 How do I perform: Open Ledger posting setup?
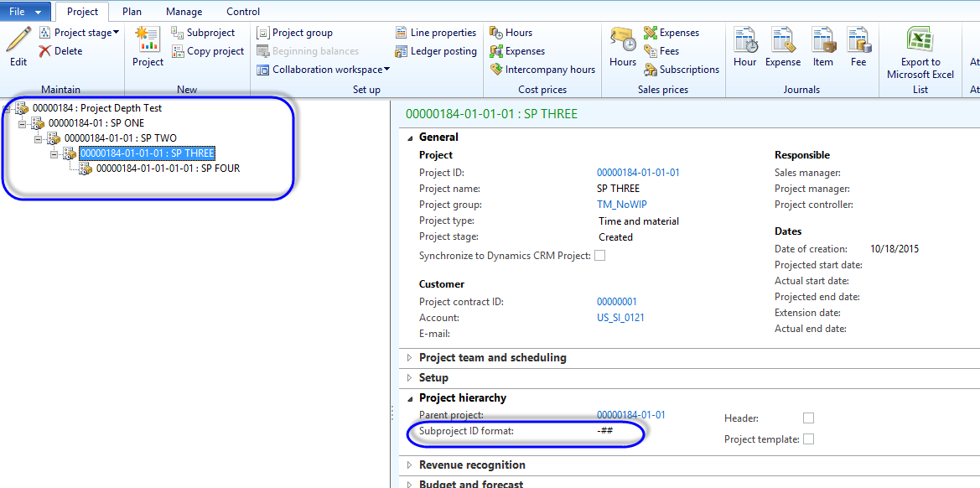(x=436, y=51)
